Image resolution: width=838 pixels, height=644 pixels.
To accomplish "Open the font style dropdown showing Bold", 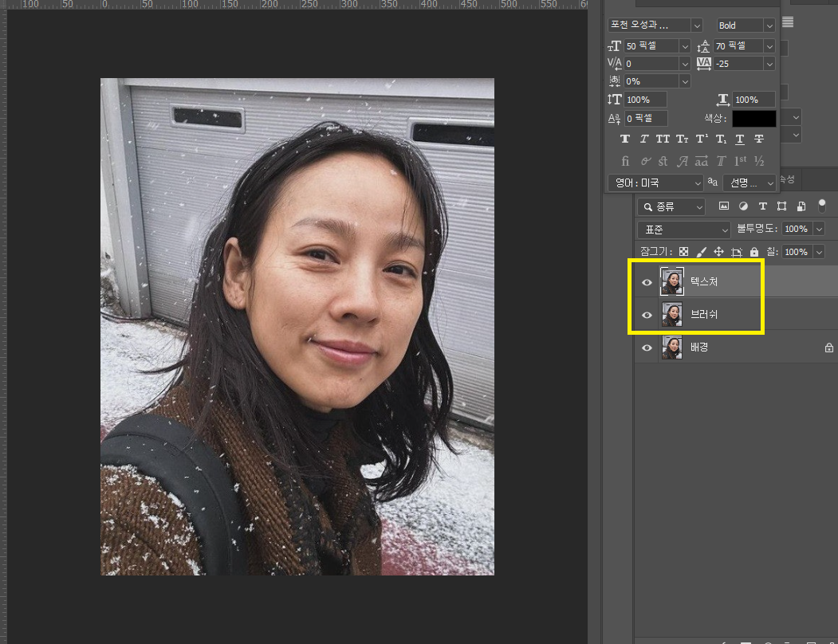I will [744, 25].
